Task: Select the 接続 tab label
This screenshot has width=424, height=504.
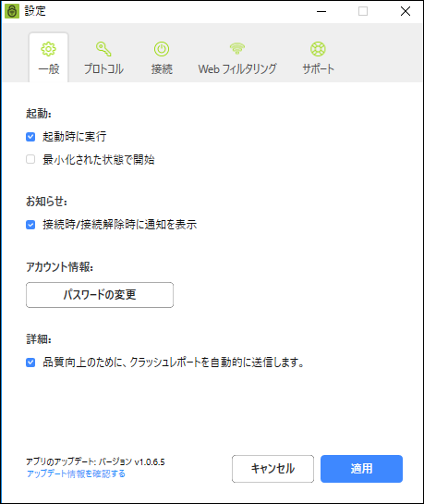Action: pyautogui.click(x=162, y=68)
